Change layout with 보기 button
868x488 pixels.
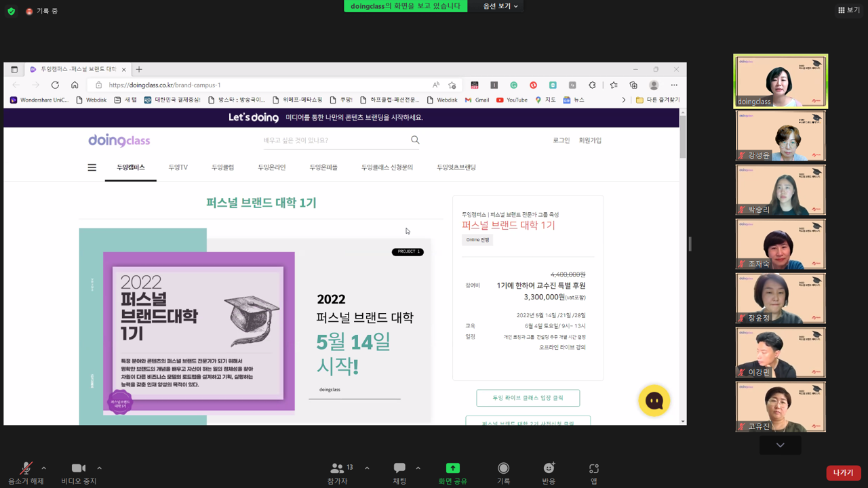849,10
